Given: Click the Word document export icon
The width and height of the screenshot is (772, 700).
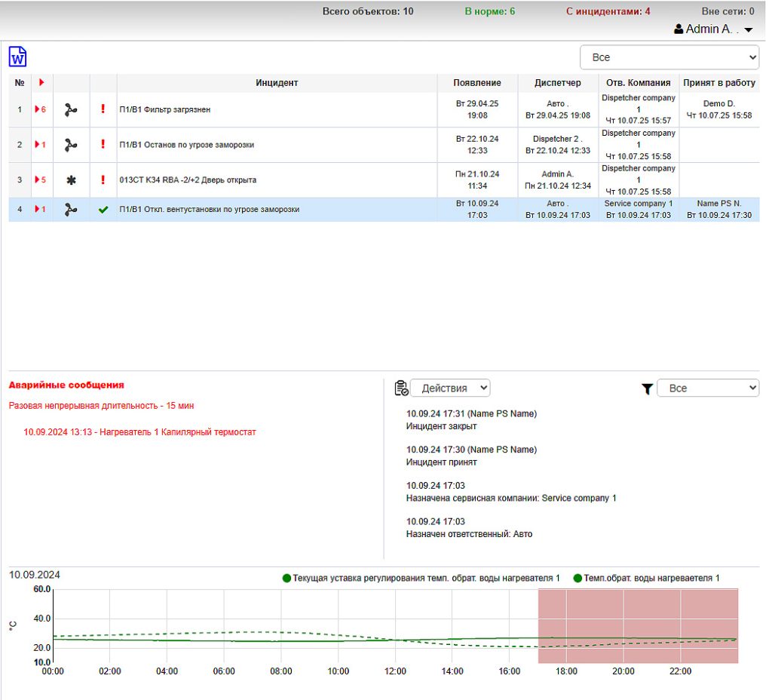Looking at the screenshot, I should [17, 57].
